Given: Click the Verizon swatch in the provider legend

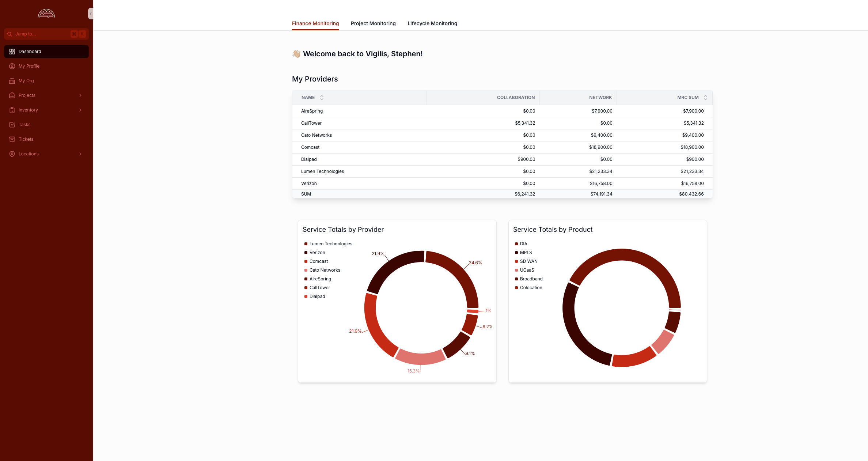Looking at the screenshot, I should (x=306, y=252).
